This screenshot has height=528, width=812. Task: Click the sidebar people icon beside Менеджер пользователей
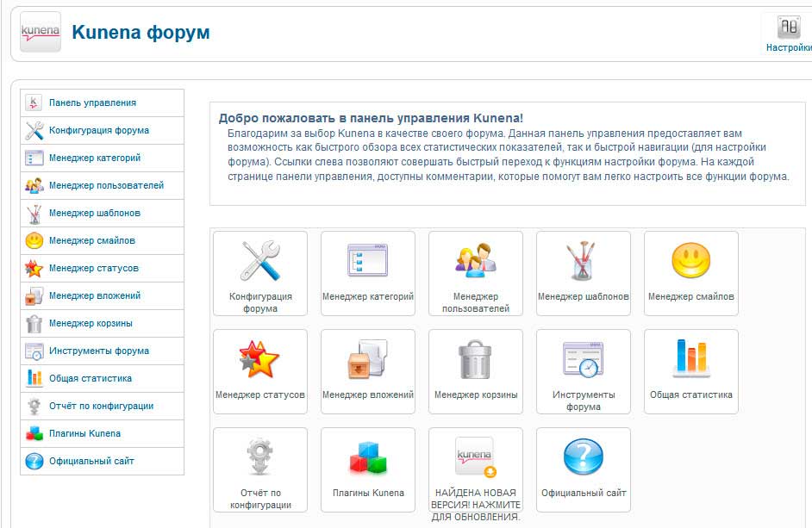point(34,185)
